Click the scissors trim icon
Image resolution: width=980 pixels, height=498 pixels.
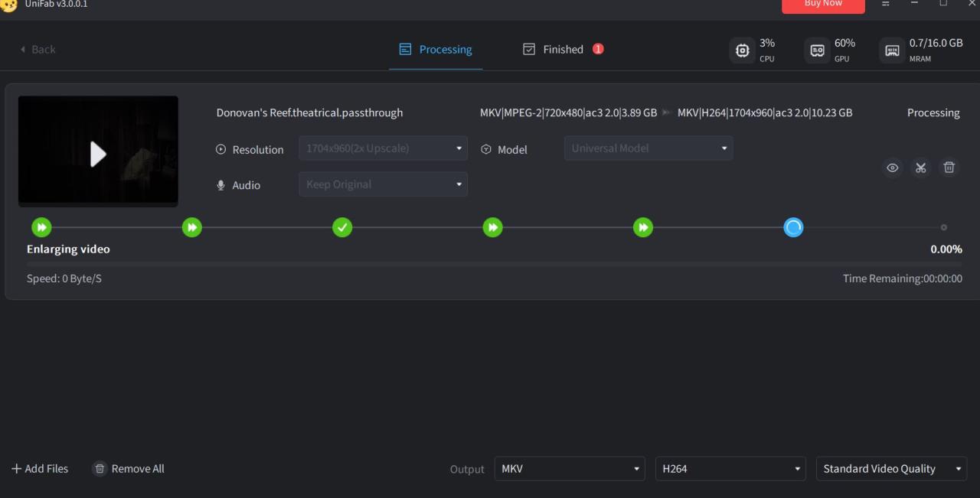click(x=920, y=168)
